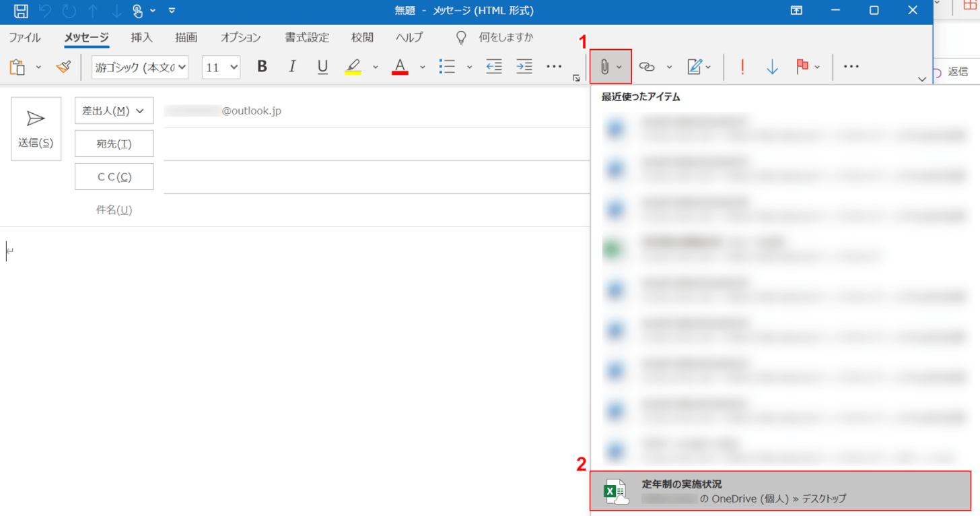The height and width of the screenshot is (516, 980).
Task: Click inside the message body area
Action: pyautogui.click(x=295, y=370)
